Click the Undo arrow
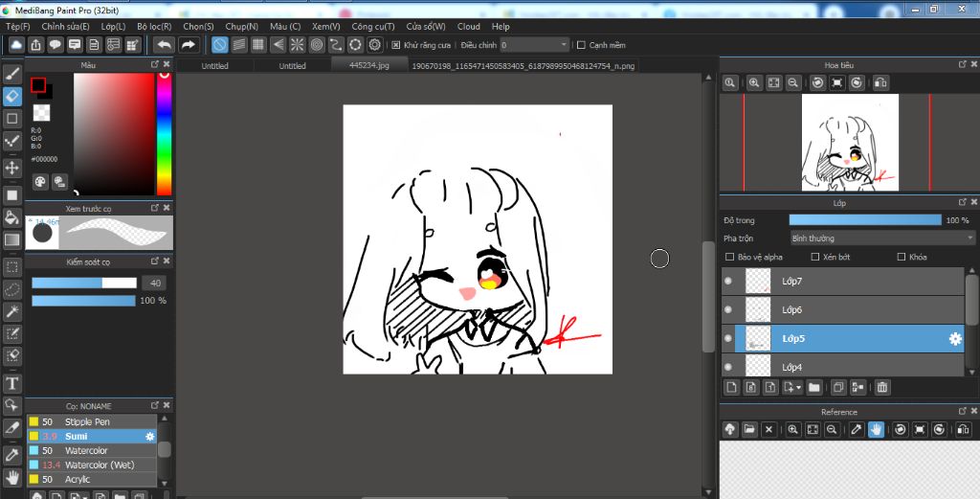Image resolution: width=980 pixels, height=499 pixels. (164, 44)
